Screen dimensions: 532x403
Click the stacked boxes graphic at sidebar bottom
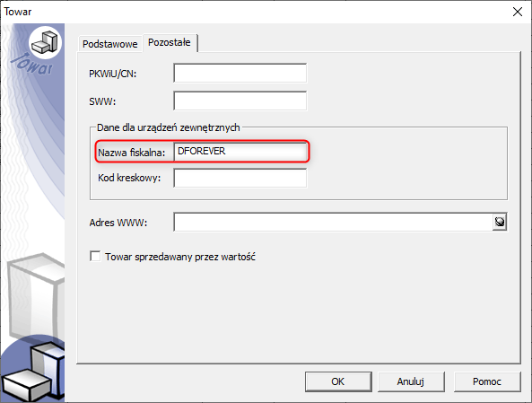pos(33,370)
